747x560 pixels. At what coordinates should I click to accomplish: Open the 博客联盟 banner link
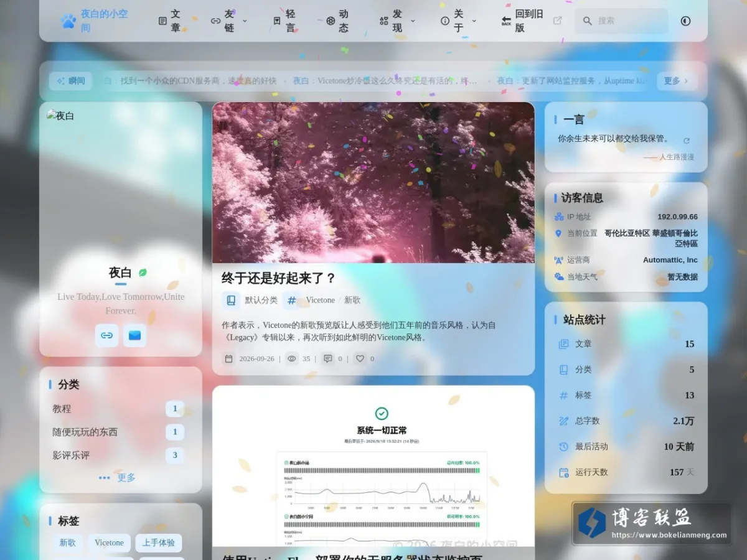[652, 523]
